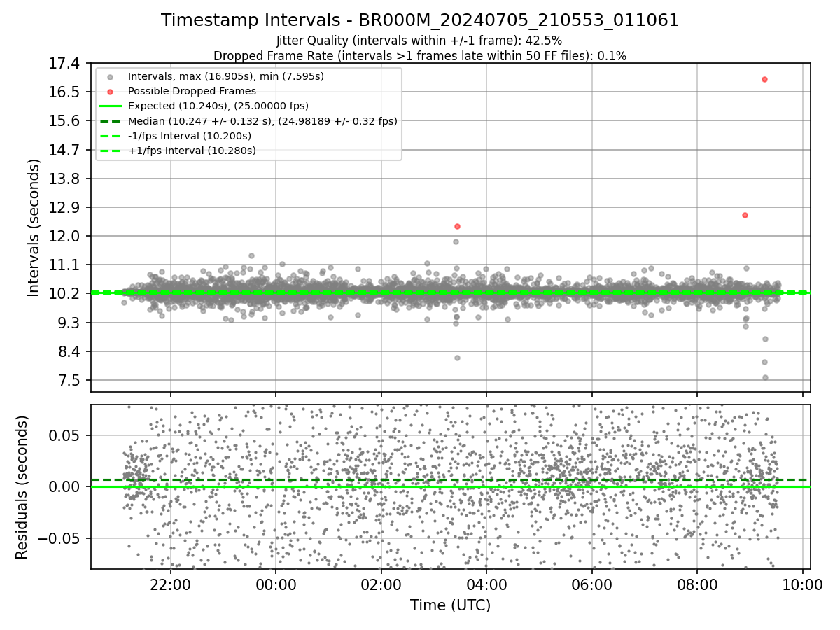Image resolution: width=840 pixels, height=630 pixels.
Task: Select legend entry Median 10.247 s
Action: [262, 120]
